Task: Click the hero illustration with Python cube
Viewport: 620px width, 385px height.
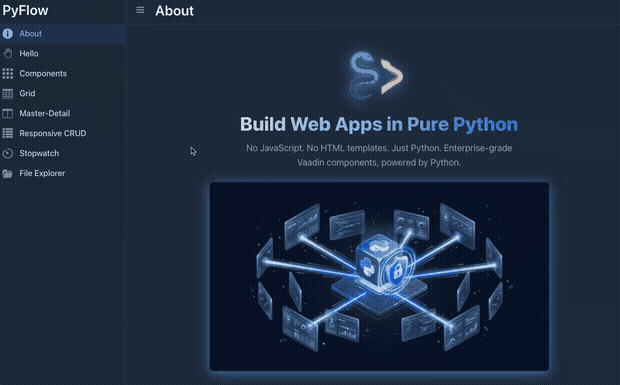Action: coord(379,276)
